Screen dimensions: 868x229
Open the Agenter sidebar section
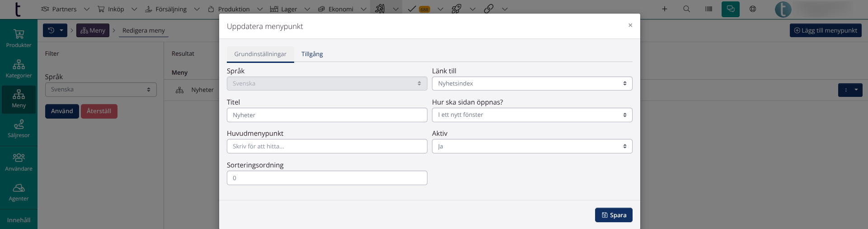tap(19, 192)
